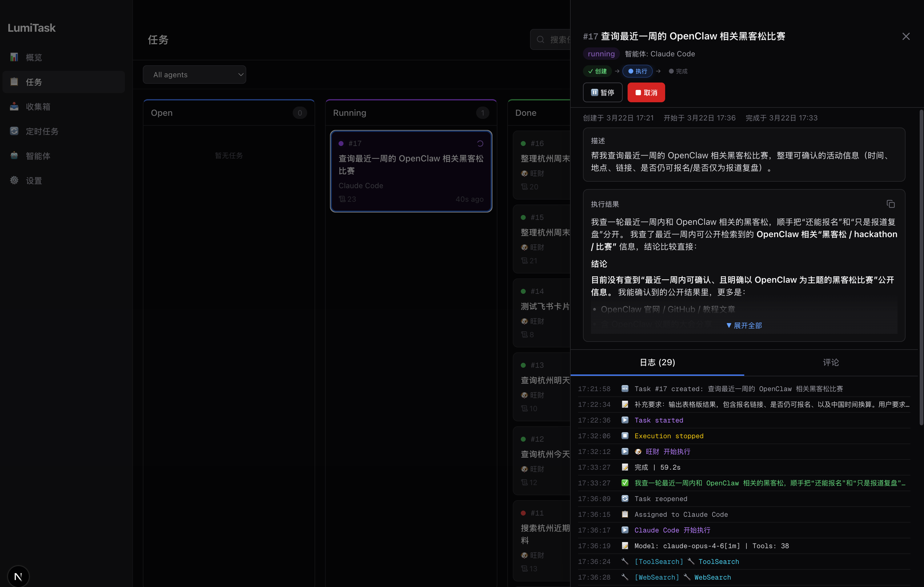Click the 概览 bar chart icon
The image size is (924, 587).
point(14,57)
